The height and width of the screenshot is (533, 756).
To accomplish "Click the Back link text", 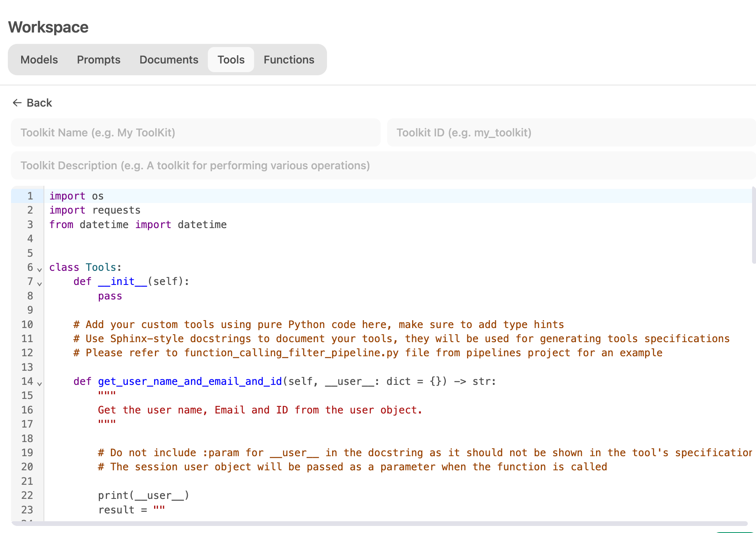I will [39, 103].
